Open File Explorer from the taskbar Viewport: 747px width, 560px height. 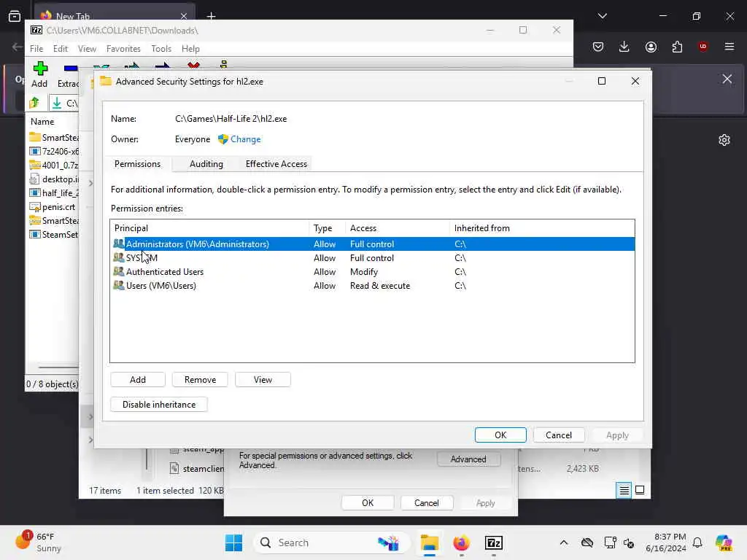click(x=429, y=542)
